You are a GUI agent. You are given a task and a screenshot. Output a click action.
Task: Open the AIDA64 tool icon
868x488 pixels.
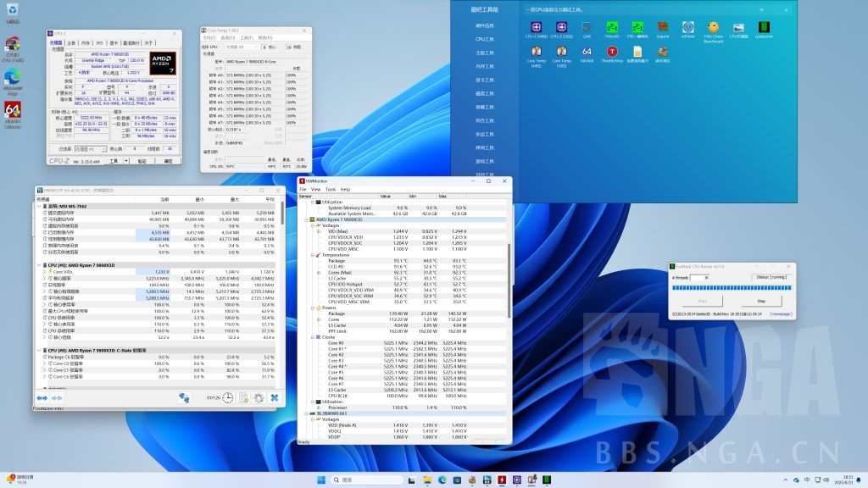[587, 52]
